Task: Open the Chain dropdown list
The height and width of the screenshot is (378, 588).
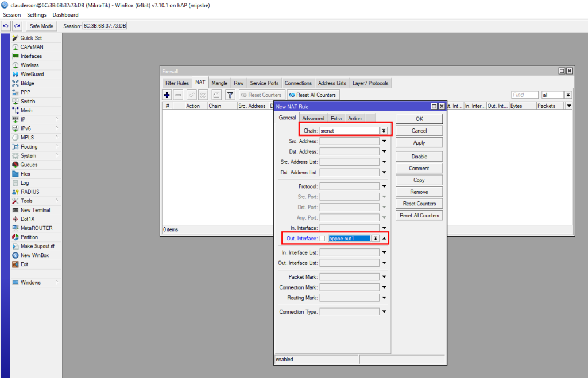Action: click(x=384, y=131)
